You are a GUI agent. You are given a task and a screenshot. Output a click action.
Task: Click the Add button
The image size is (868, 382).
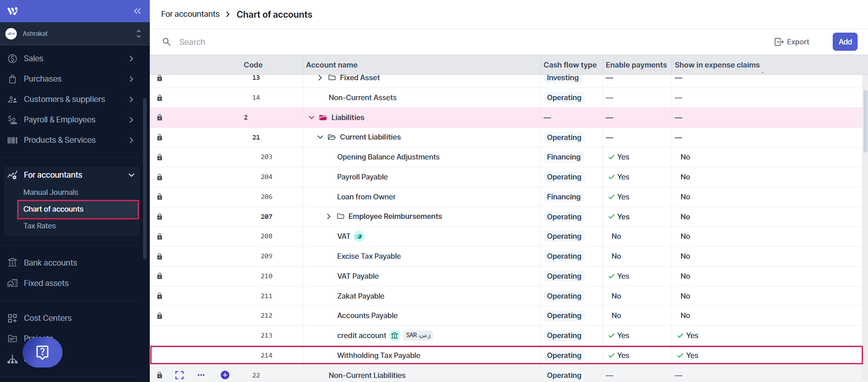coord(844,42)
